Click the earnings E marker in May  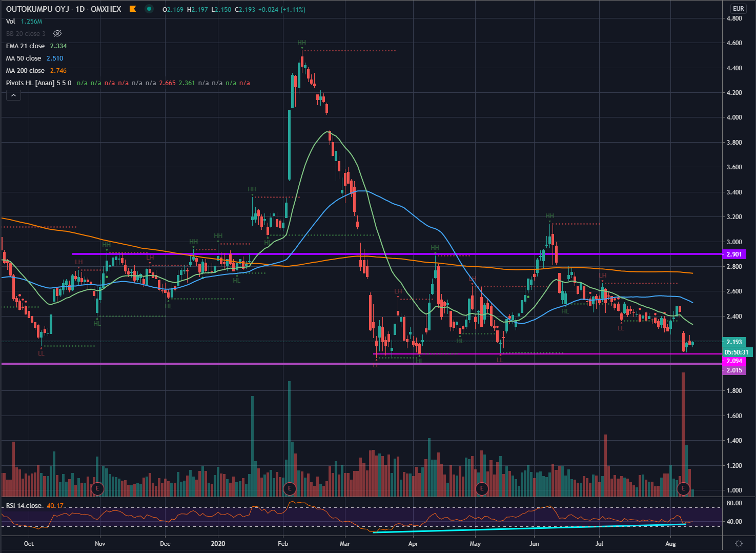point(481,488)
